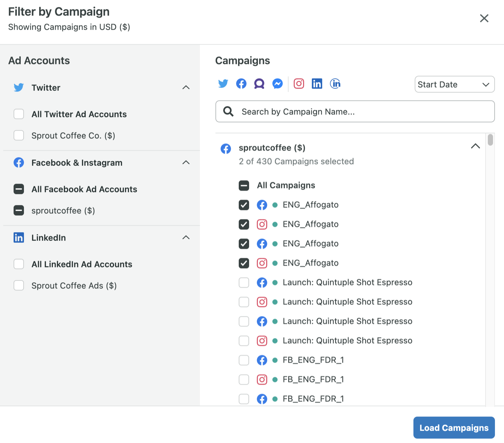Click the Facebook icon beside the sproutcoffee campaigns header

point(226,149)
